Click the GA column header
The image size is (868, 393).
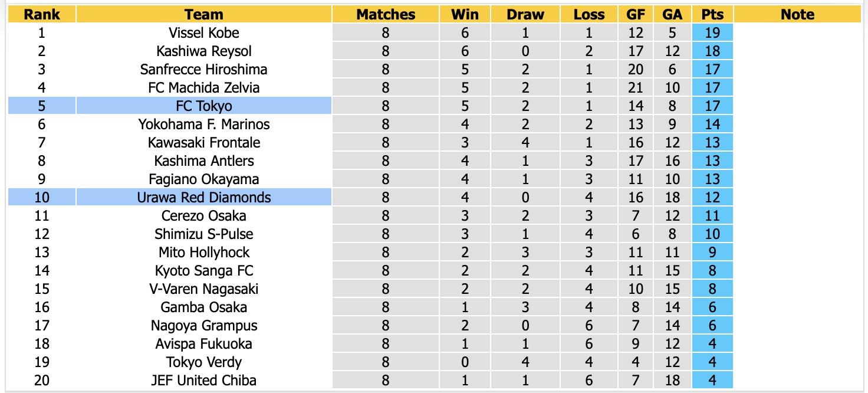[x=673, y=15]
